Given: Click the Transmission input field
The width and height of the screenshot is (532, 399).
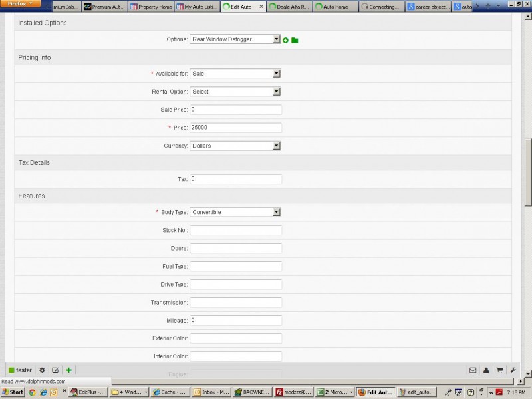Looking at the screenshot, I should pos(235,303).
